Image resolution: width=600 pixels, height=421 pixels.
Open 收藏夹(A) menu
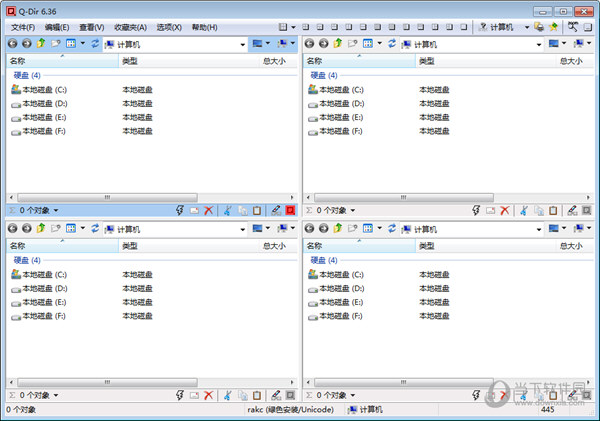[x=130, y=28]
